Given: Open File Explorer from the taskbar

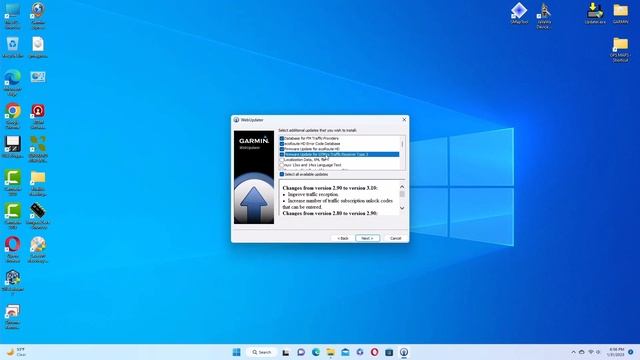Looking at the screenshot, I should coord(331,352).
